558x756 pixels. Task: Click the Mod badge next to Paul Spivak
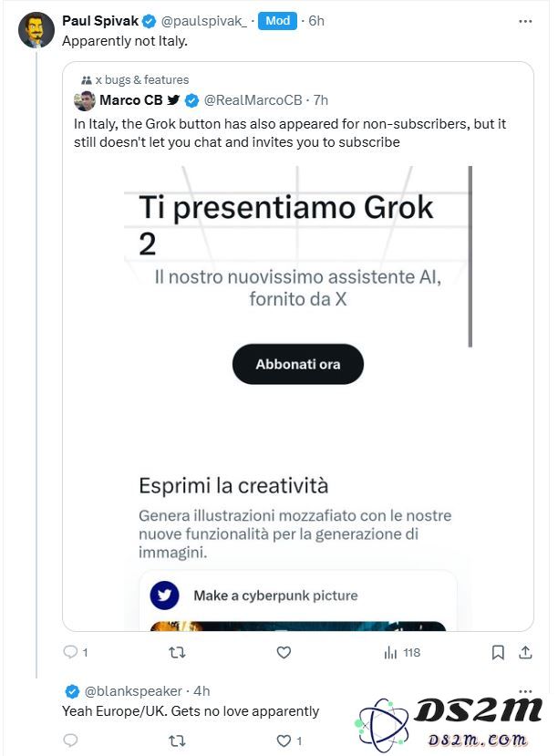point(277,21)
